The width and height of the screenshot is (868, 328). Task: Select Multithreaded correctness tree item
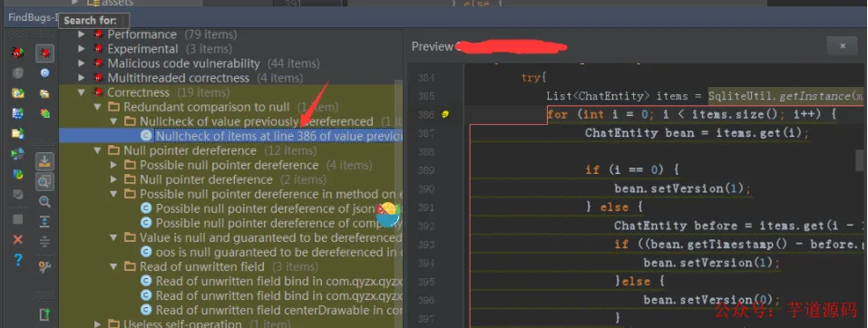click(178, 78)
